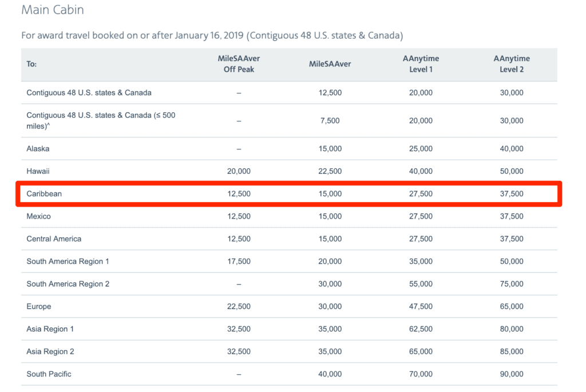Select the Europe row label

coord(39,307)
